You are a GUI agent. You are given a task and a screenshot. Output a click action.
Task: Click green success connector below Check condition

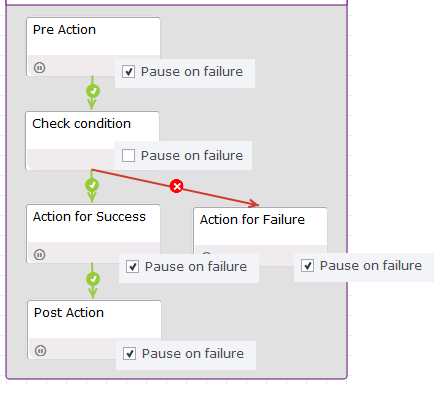tap(92, 185)
